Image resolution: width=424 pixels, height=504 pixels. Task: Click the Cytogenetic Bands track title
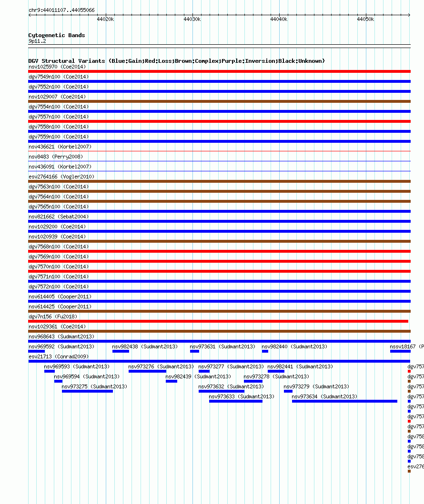point(57,35)
